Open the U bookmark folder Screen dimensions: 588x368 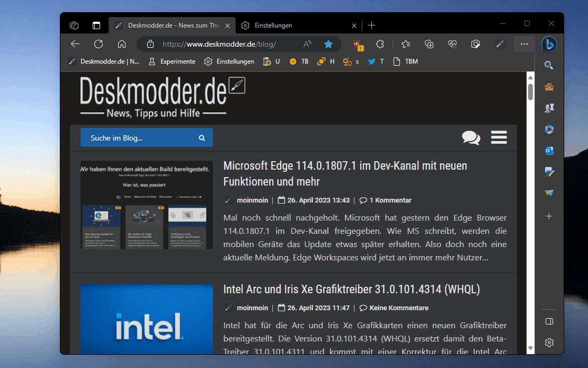click(x=272, y=62)
